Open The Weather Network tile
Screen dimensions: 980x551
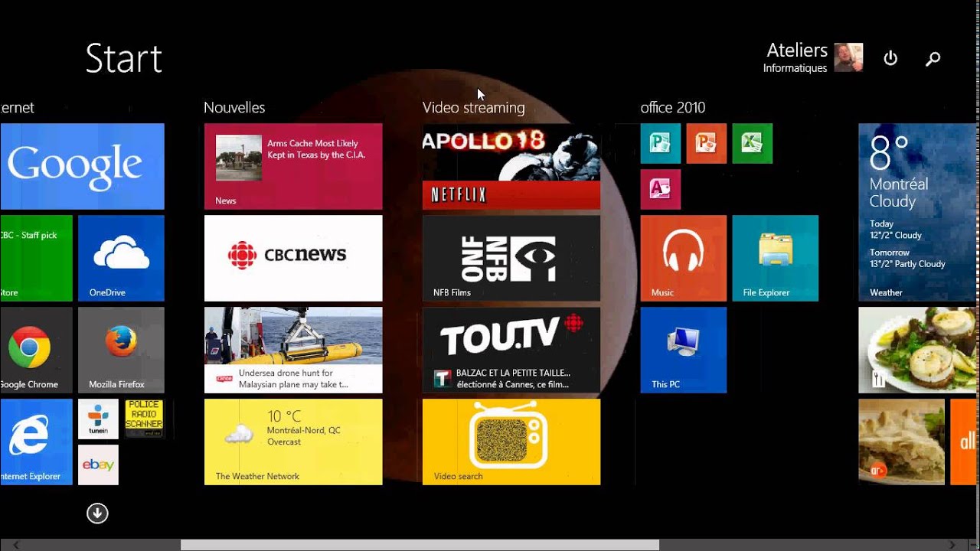coord(293,442)
